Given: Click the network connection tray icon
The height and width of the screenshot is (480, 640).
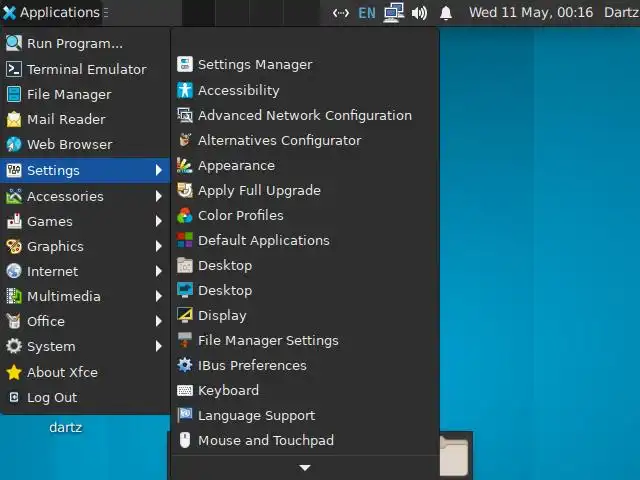Looking at the screenshot, I should (394, 13).
